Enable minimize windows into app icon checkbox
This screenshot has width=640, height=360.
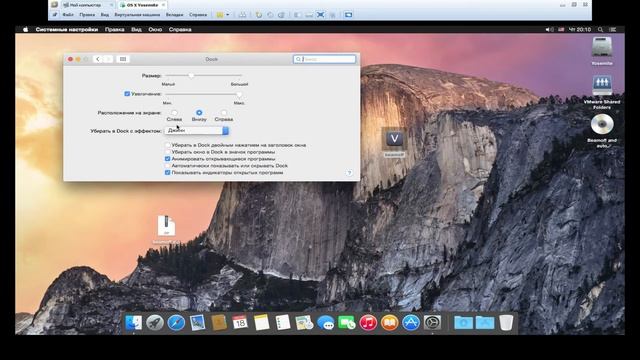point(167,152)
